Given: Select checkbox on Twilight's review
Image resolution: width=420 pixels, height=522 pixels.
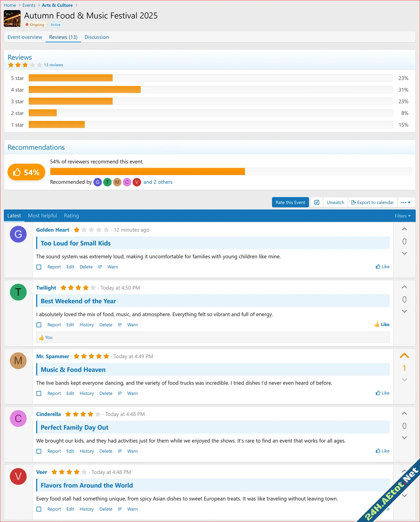Looking at the screenshot, I should click(39, 325).
